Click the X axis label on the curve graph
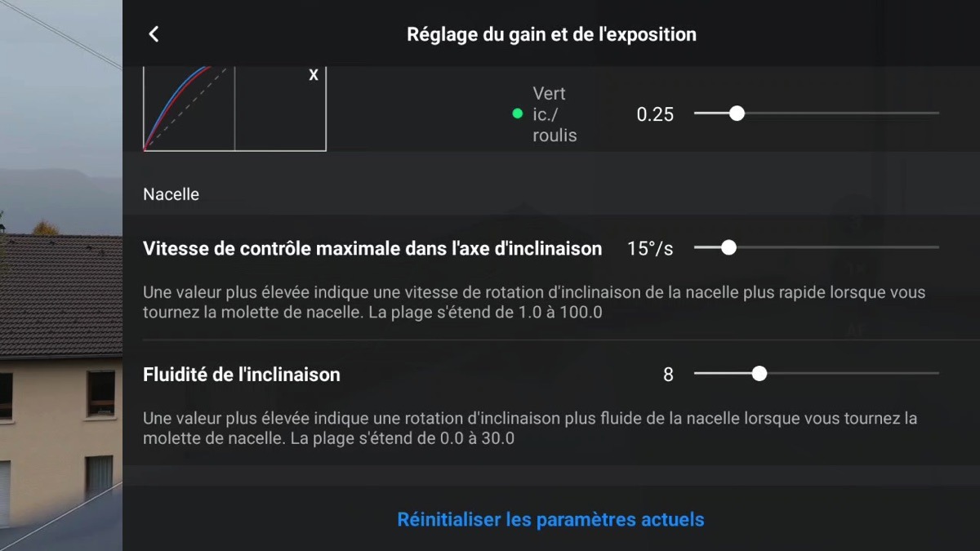The width and height of the screenshot is (980, 551). (314, 75)
